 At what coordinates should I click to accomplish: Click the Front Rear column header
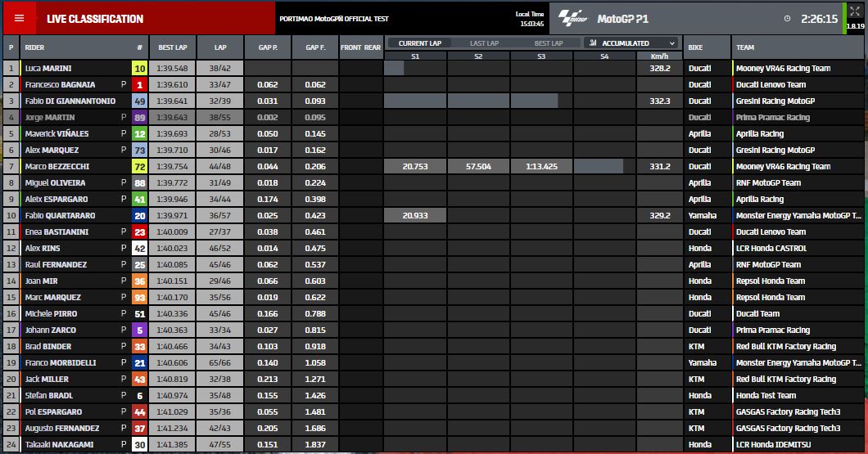pos(360,47)
